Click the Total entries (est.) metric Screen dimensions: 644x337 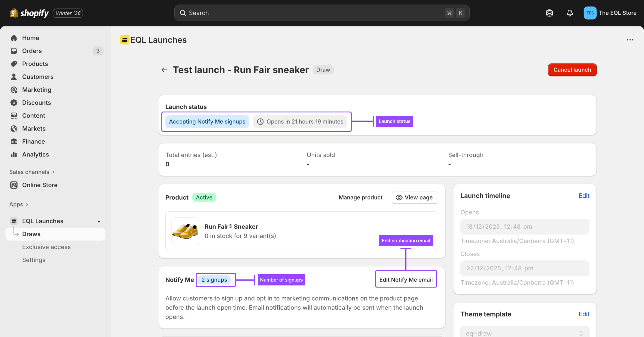[191, 159]
